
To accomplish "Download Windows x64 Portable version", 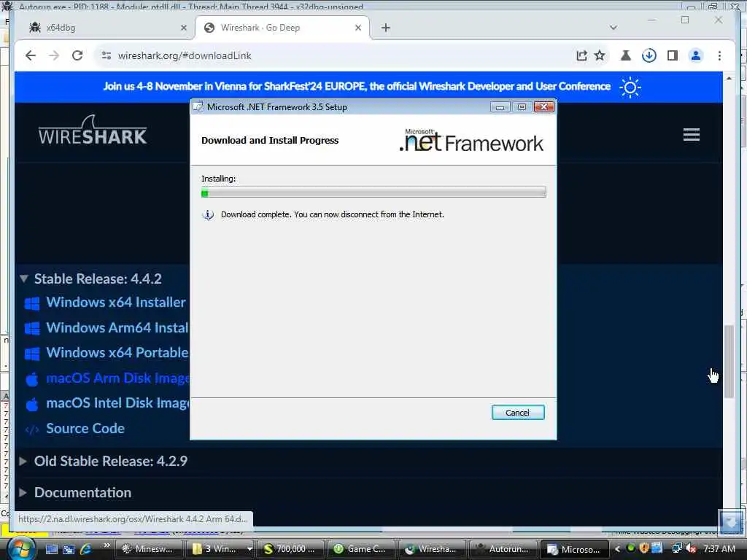I will point(117,352).
